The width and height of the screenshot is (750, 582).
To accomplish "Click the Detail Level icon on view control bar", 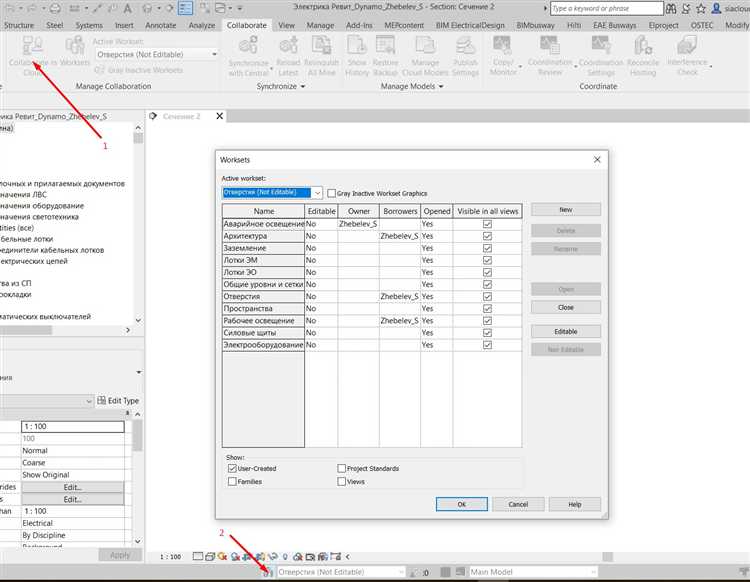I will coord(198,557).
